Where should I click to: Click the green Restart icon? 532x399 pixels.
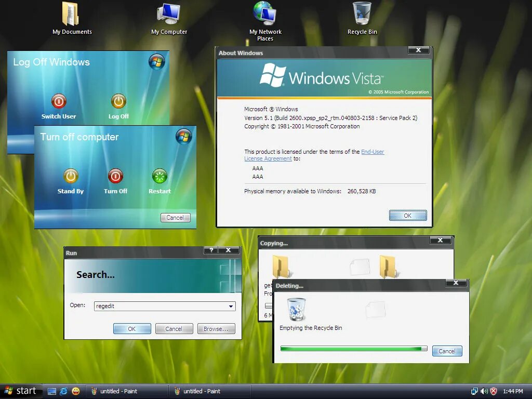pyautogui.click(x=159, y=176)
